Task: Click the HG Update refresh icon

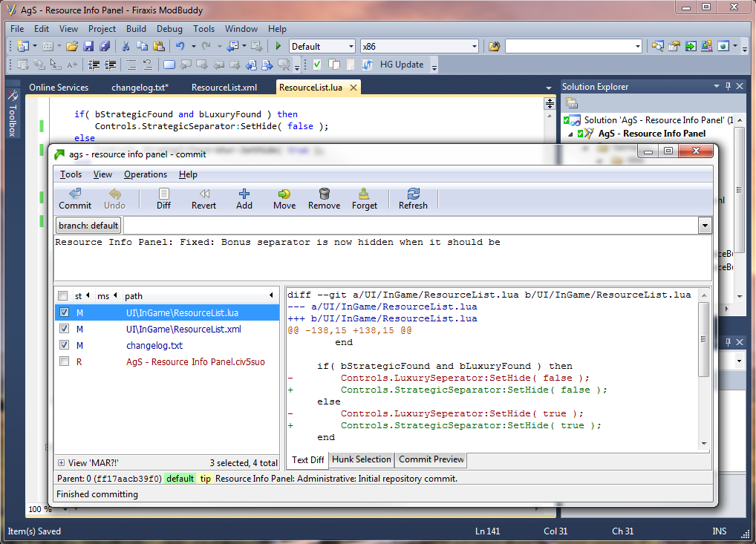Action: (x=368, y=65)
